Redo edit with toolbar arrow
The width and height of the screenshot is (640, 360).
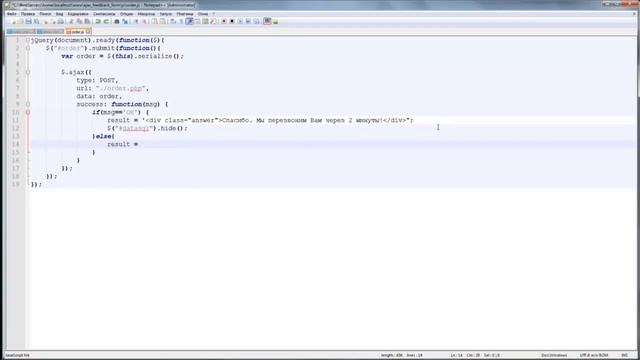click(107, 21)
